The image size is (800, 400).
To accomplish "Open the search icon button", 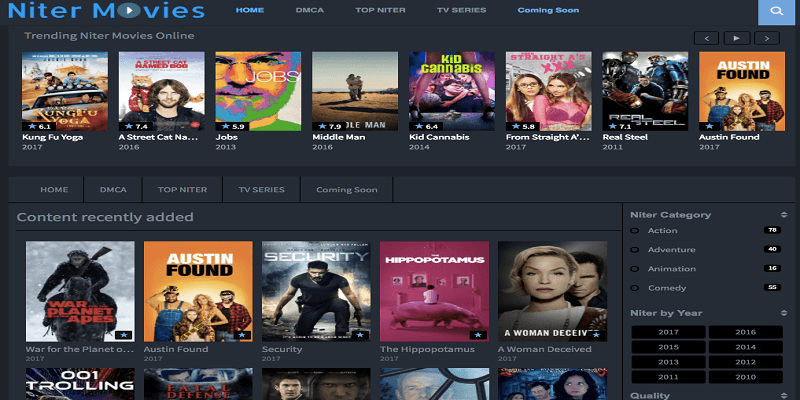I will 777,11.
